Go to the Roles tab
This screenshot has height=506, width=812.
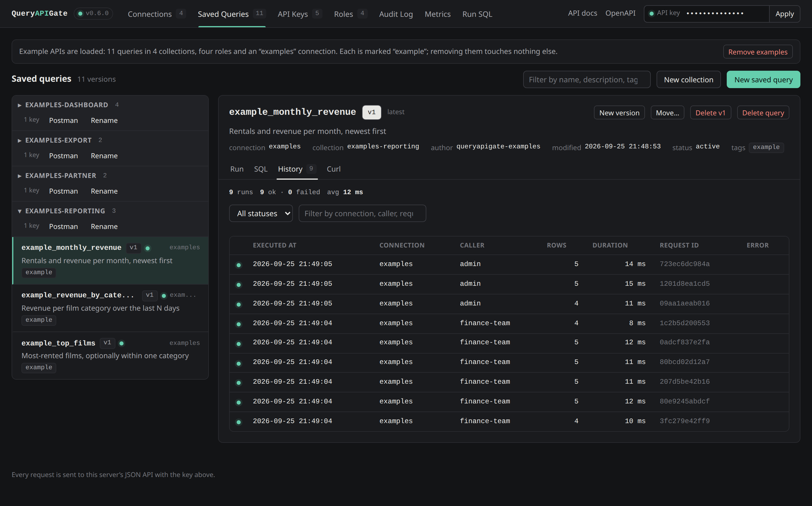[x=350, y=14]
